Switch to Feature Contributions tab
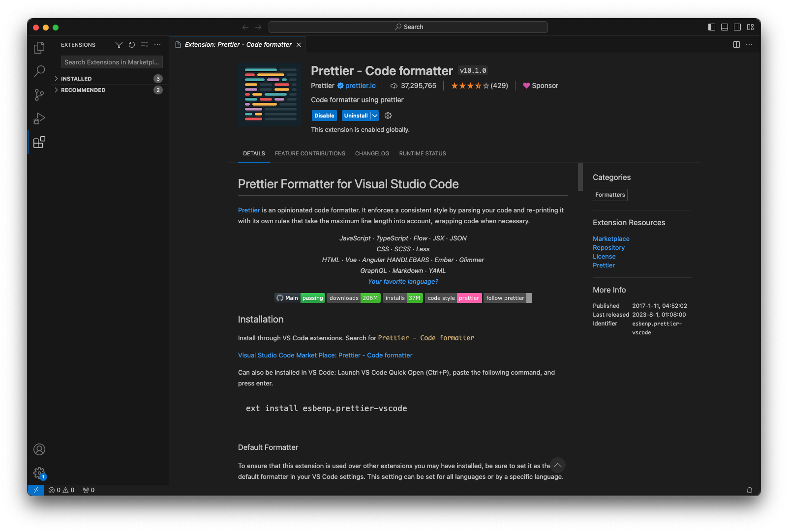Viewport: 788px width, 532px height. (x=310, y=153)
